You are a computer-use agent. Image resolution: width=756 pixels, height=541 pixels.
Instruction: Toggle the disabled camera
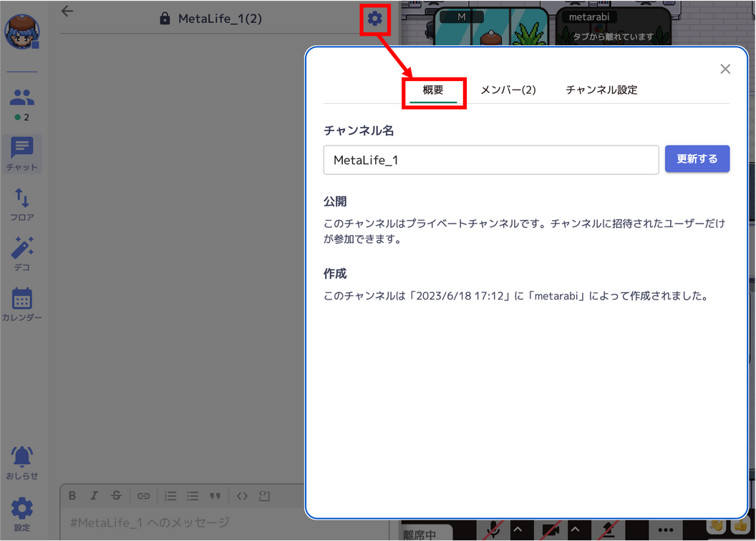click(551, 530)
